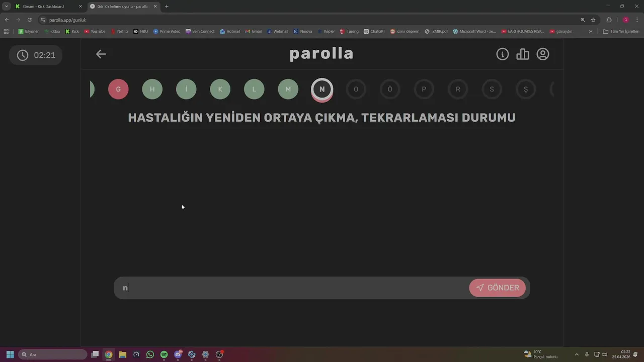Open Tüm Yer İşaretleri bookmarks folder

[x=621, y=31]
